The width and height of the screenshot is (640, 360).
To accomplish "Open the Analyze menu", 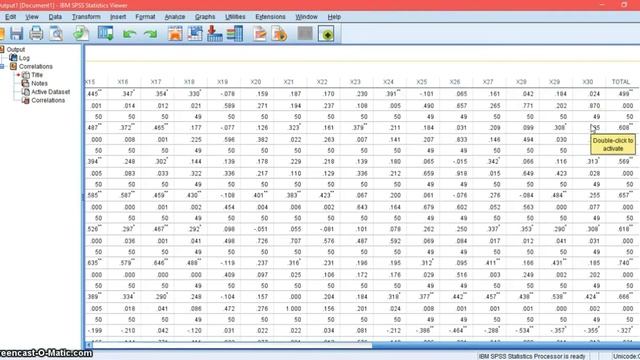I will (175, 17).
